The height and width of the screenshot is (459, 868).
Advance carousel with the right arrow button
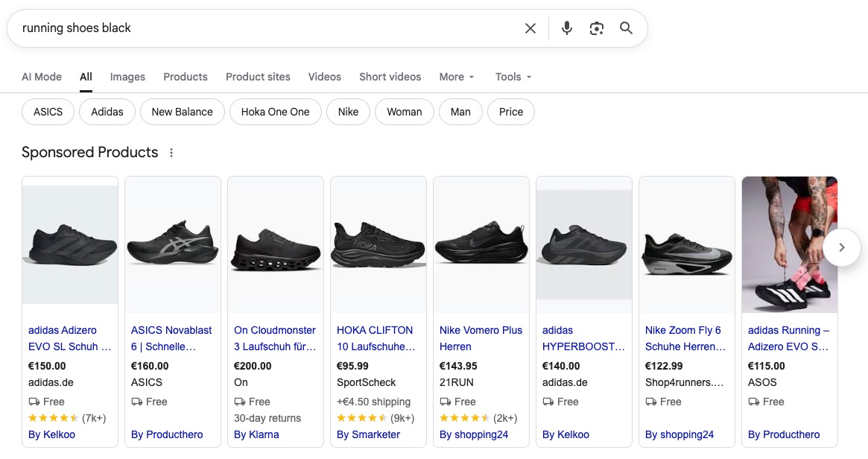841,247
